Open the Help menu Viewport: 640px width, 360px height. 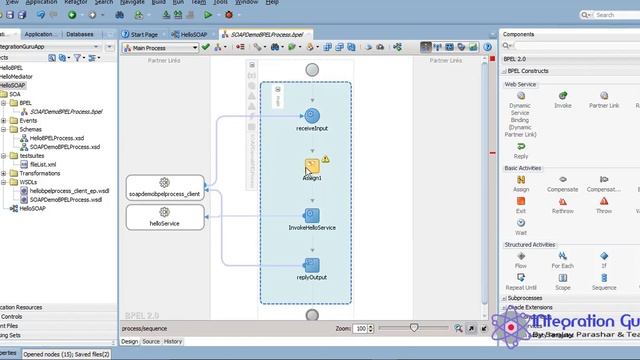tap(272, 2)
